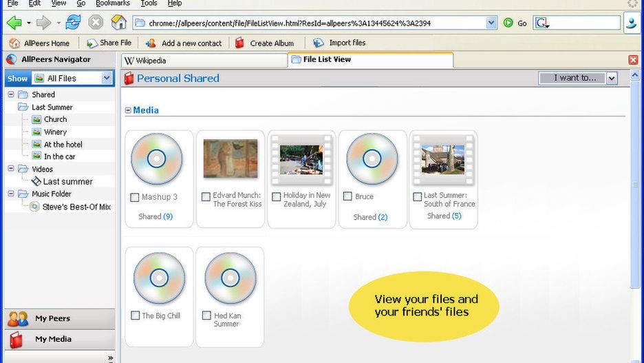Screen dimensions: 644x363
Task: Tick the Hed Kan Summer checkbox
Action: [x=206, y=315]
